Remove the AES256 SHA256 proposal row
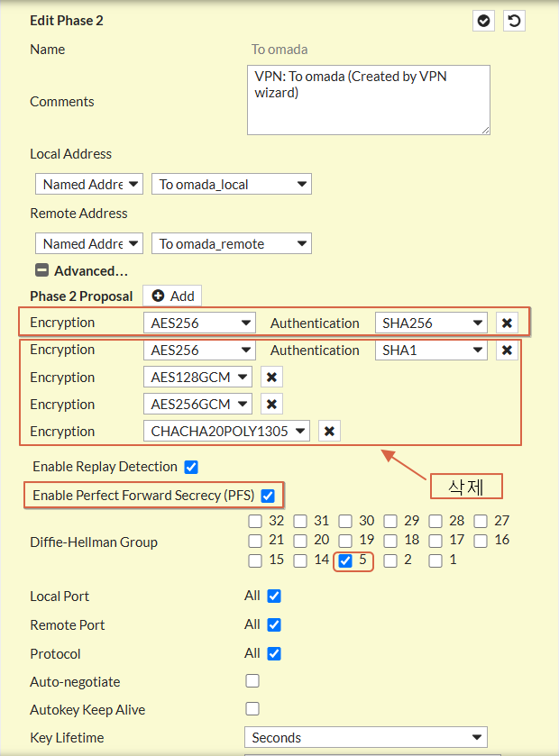 (507, 323)
